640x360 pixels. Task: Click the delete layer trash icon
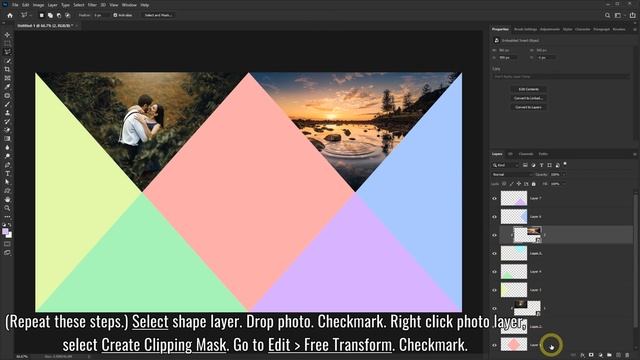point(627,355)
